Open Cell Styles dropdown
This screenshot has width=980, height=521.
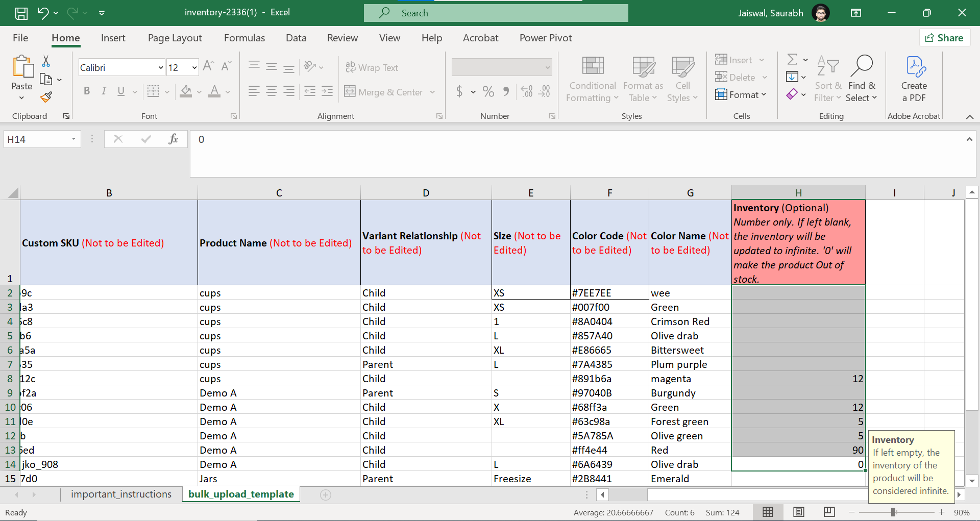[682, 79]
